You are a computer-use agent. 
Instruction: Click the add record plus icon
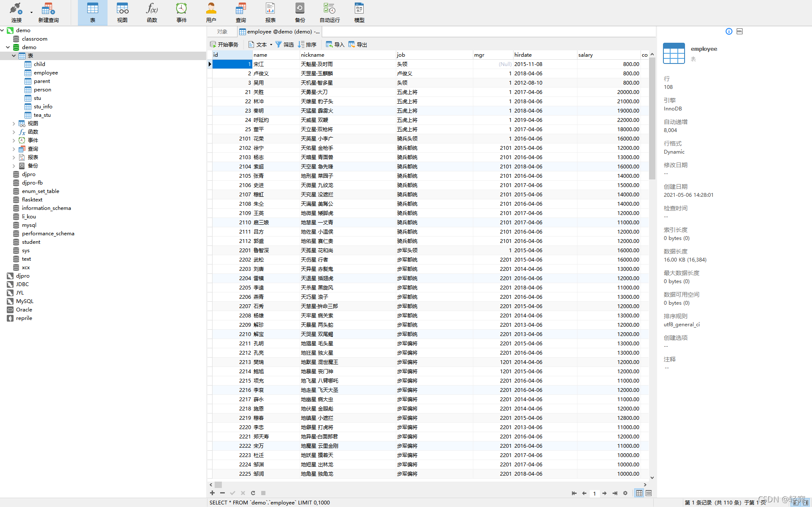212,493
